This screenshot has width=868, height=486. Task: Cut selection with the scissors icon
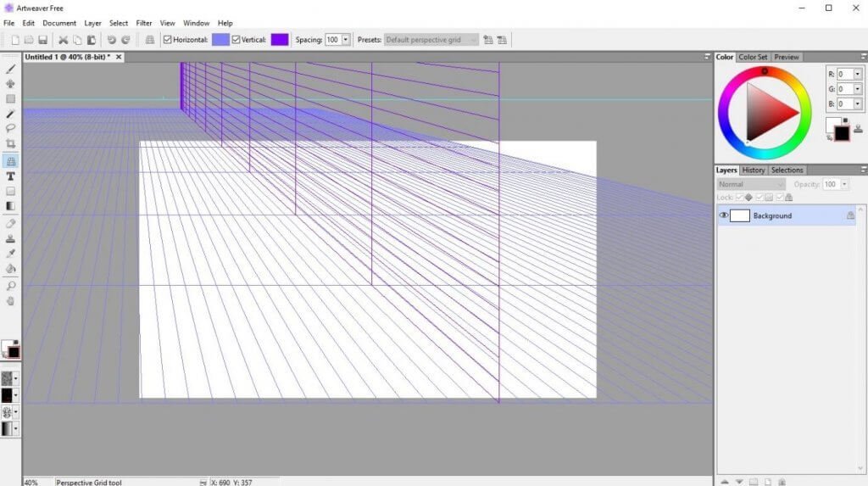pos(63,40)
